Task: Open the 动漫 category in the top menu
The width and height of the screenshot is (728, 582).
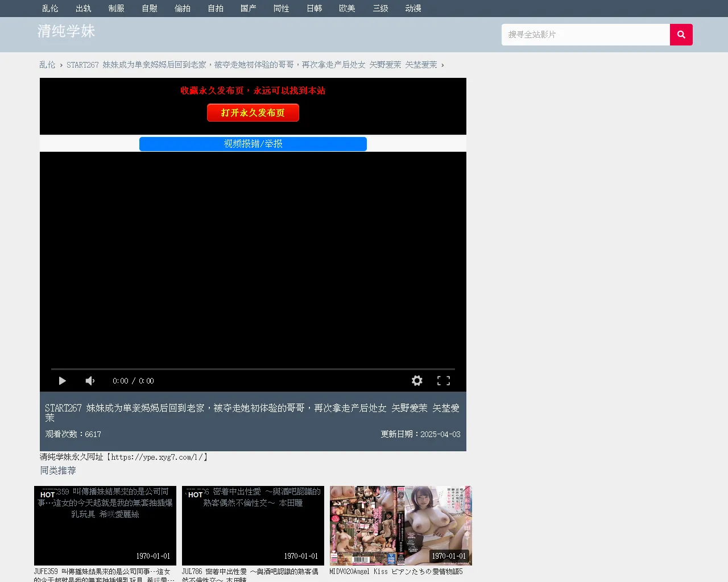Action: click(413, 9)
